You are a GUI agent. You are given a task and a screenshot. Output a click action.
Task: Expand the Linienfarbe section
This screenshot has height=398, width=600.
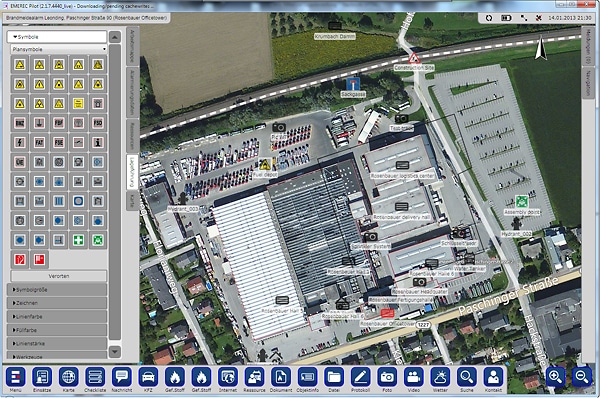click(x=57, y=316)
